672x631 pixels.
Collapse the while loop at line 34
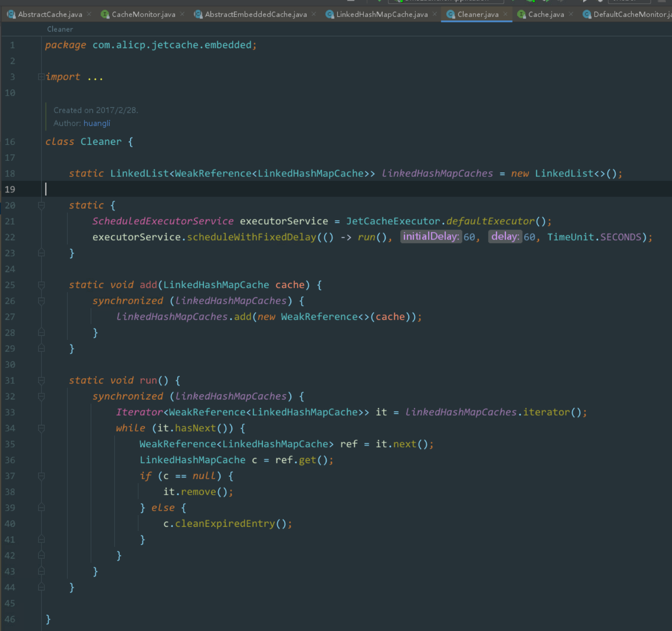point(41,428)
